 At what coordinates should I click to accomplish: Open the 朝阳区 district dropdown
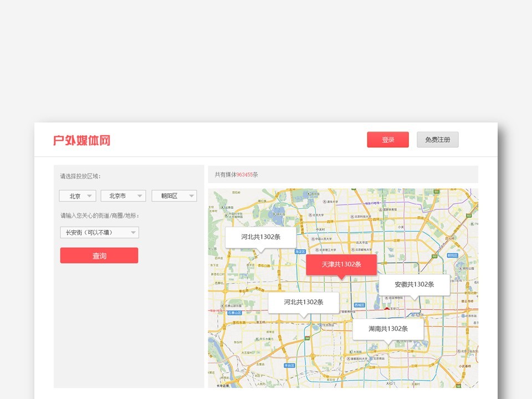click(x=174, y=196)
